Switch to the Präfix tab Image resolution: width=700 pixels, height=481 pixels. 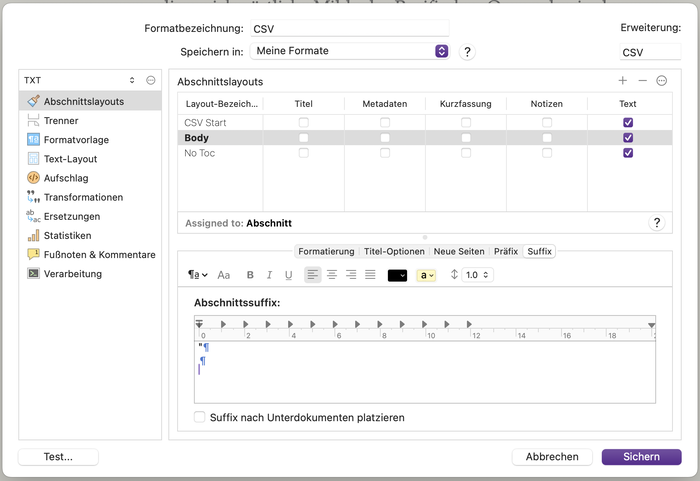click(505, 252)
